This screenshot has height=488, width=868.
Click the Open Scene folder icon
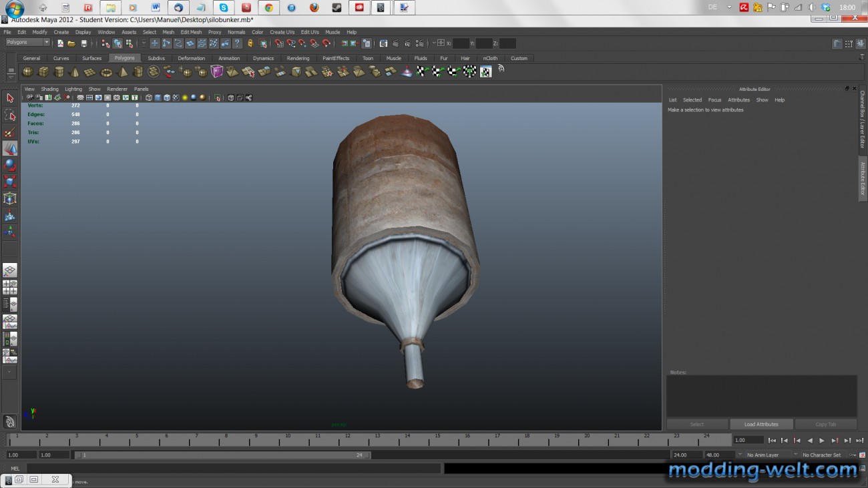point(71,43)
